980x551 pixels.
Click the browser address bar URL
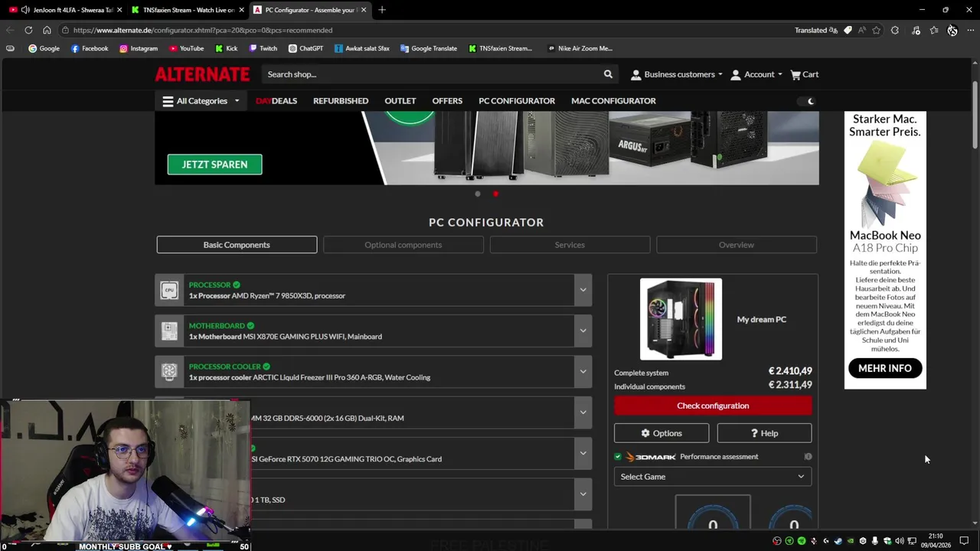pos(203,30)
